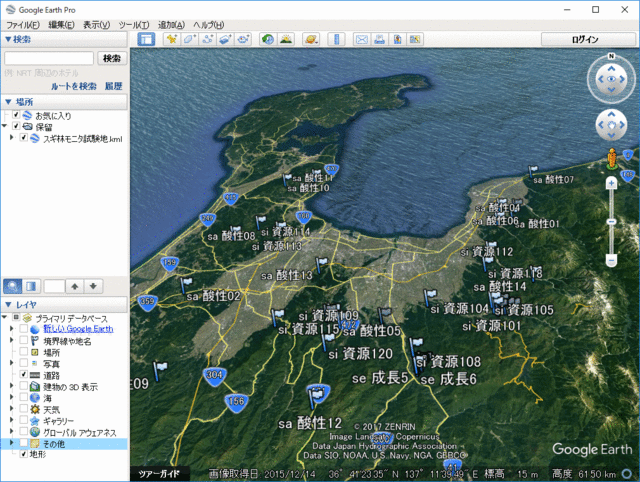
Task: Expand the 境界線や地名 layer node
Action: click(x=11, y=340)
